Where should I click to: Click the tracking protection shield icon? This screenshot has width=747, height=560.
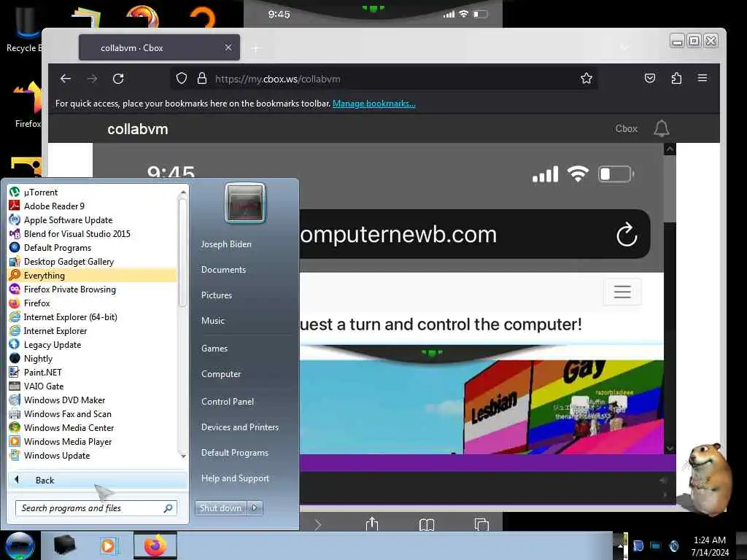point(182,79)
